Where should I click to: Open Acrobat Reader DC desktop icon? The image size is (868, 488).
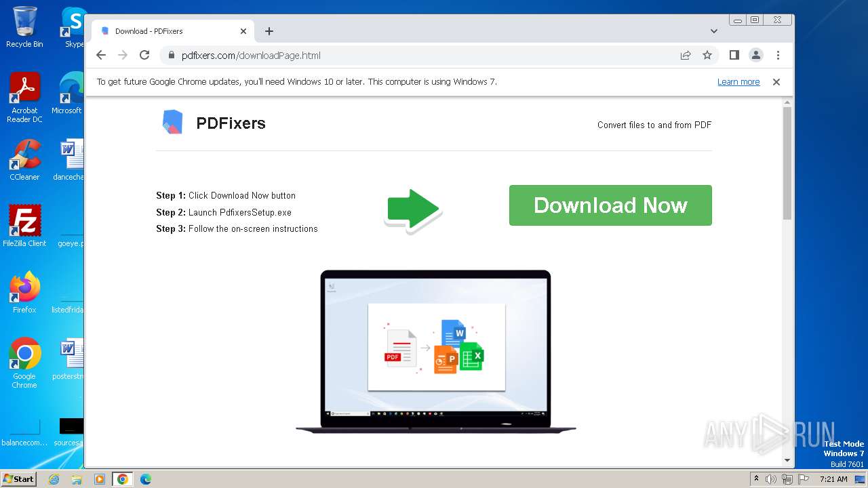24,98
